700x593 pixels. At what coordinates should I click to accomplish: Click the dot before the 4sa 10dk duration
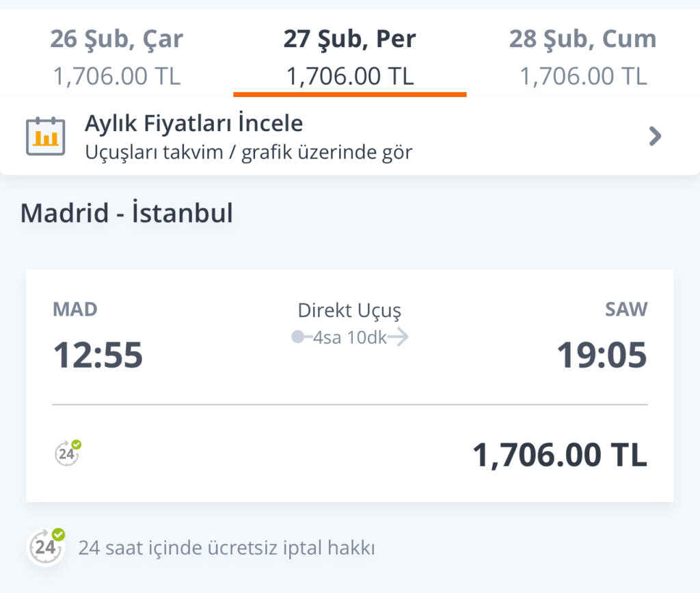point(298,337)
